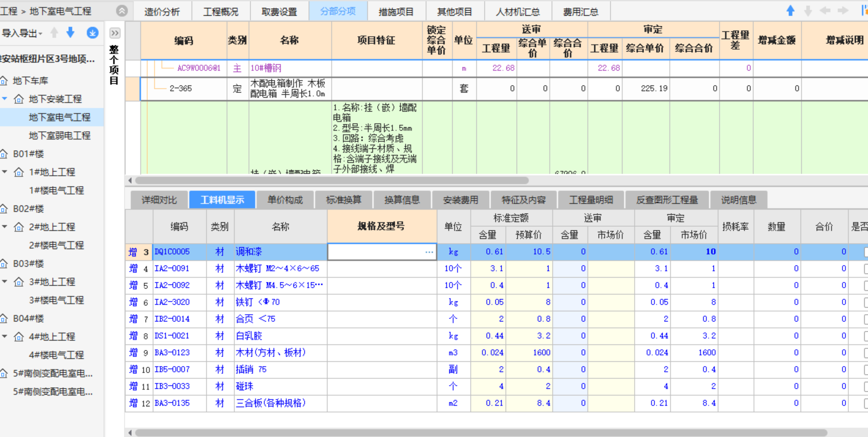
Task: Open the 其他项目 tab
Action: tap(455, 11)
